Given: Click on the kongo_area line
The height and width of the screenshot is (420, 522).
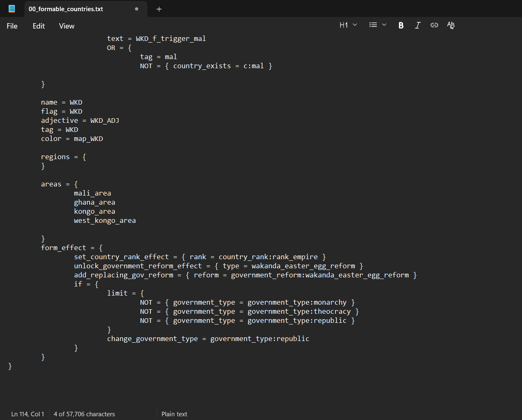Looking at the screenshot, I should 94,211.
